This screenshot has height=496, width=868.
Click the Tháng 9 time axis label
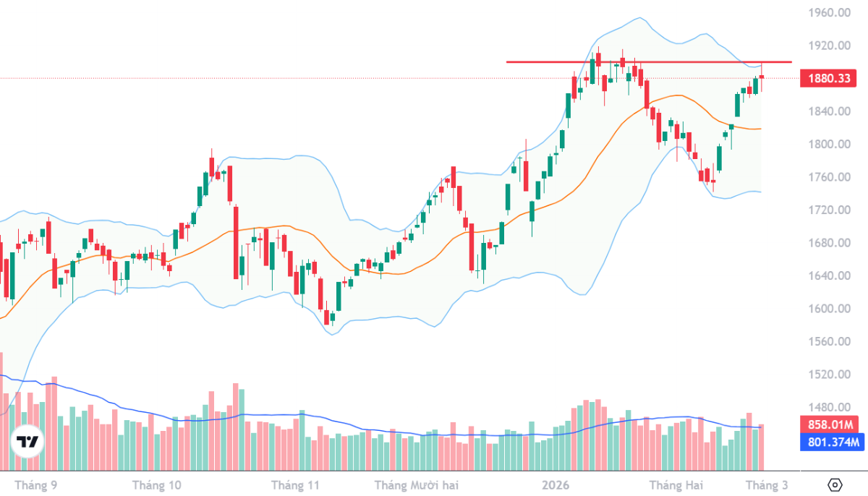click(36, 484)
